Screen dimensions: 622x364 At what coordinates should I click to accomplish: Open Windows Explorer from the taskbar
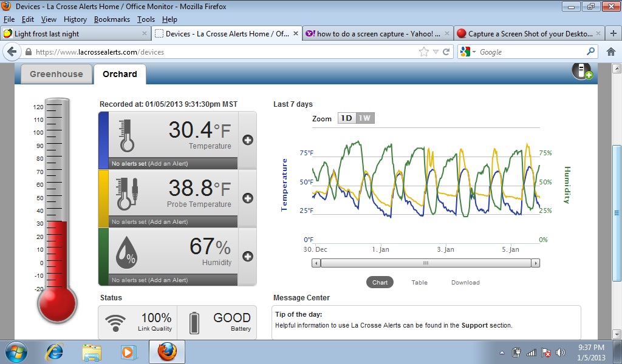click(x=92, y=352)
